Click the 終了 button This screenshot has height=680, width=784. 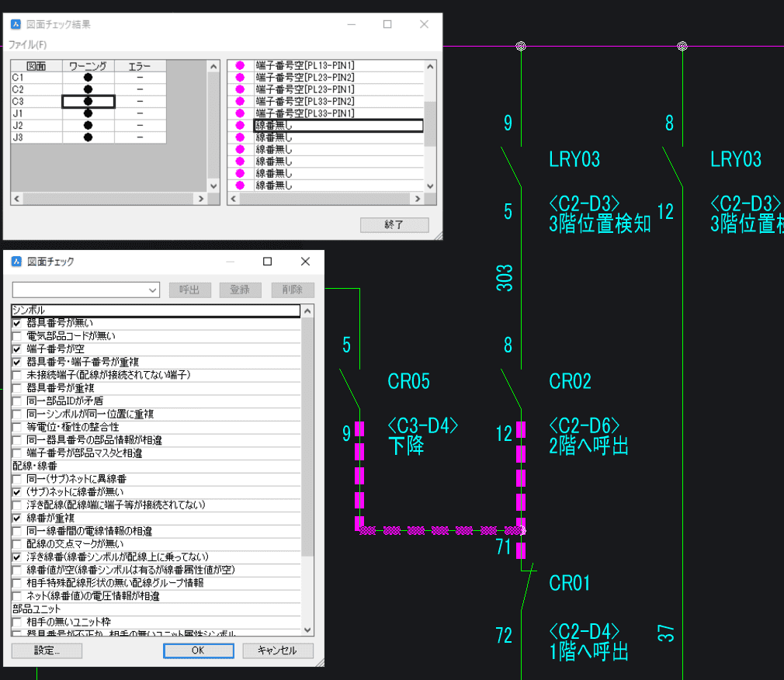(394, 225)
